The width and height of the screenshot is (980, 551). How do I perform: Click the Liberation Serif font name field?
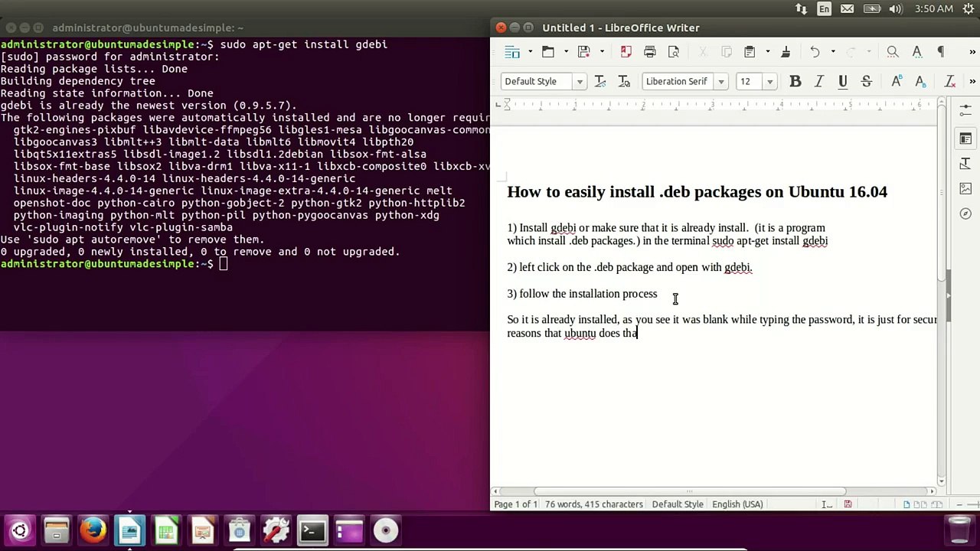coord(678,81)
